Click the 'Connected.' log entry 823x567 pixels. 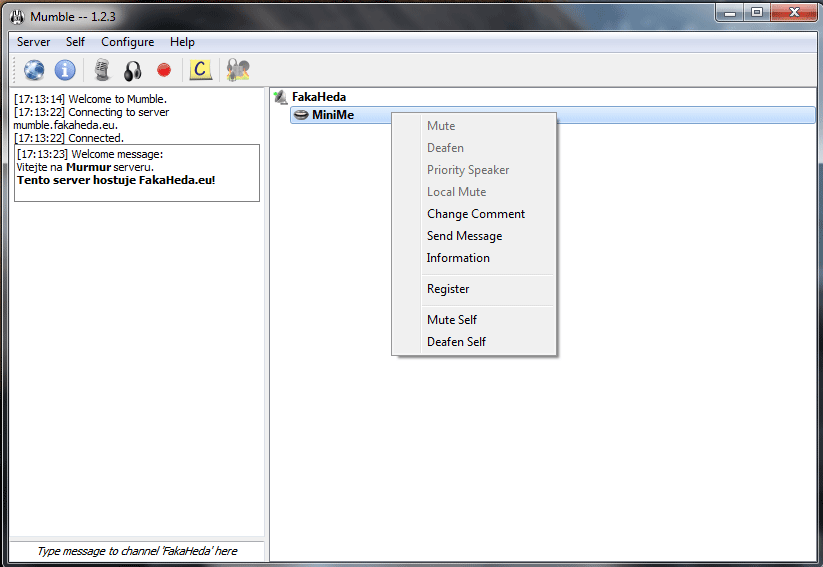tap(69, 139)
